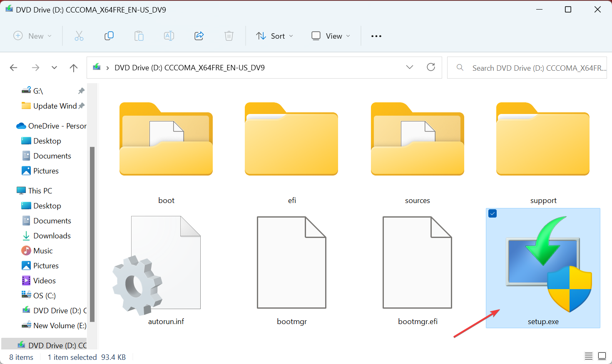Screen dimensions: 612x364
Task: Expand the address bar history dropdown
Action: [x=410, y=67]
